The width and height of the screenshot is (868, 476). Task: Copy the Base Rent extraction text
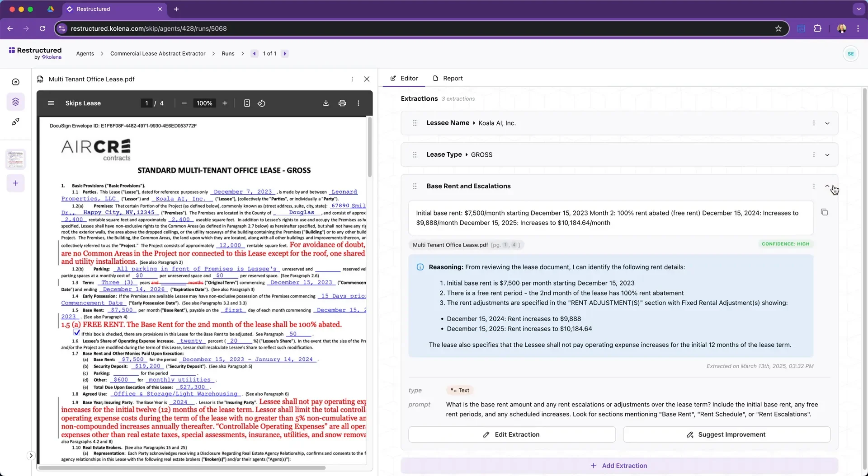coord(824,212)
